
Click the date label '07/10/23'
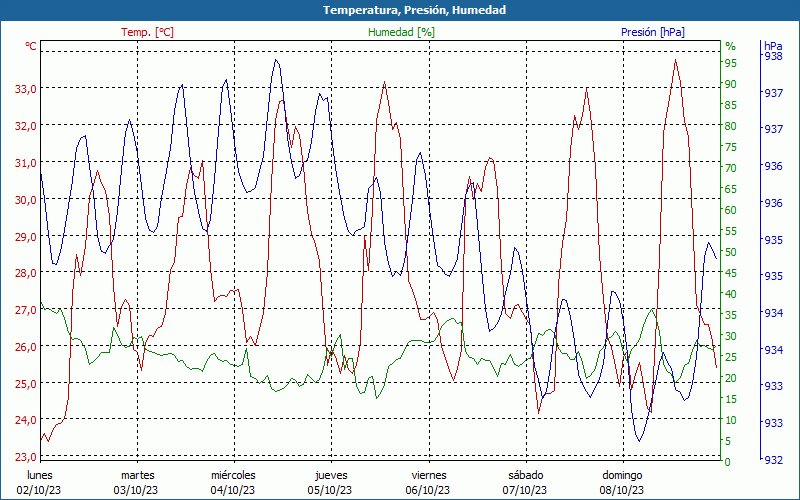(x=525, y=490)
